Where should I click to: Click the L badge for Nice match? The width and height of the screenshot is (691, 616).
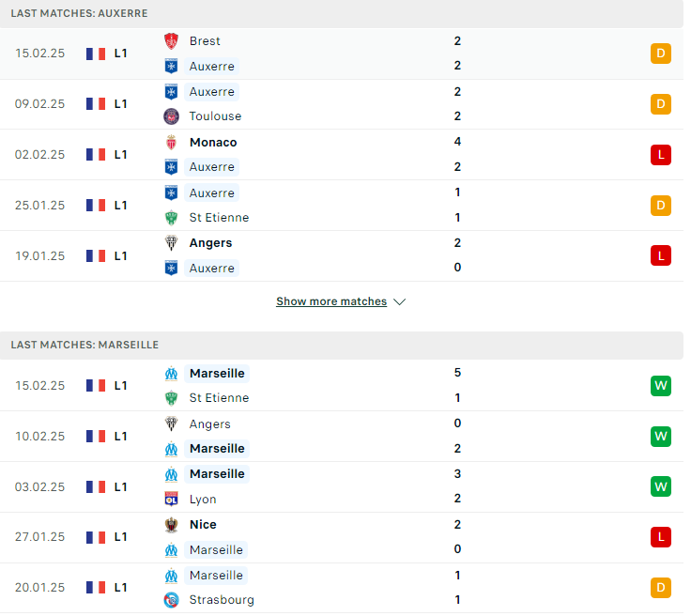(x=661, y=537)
